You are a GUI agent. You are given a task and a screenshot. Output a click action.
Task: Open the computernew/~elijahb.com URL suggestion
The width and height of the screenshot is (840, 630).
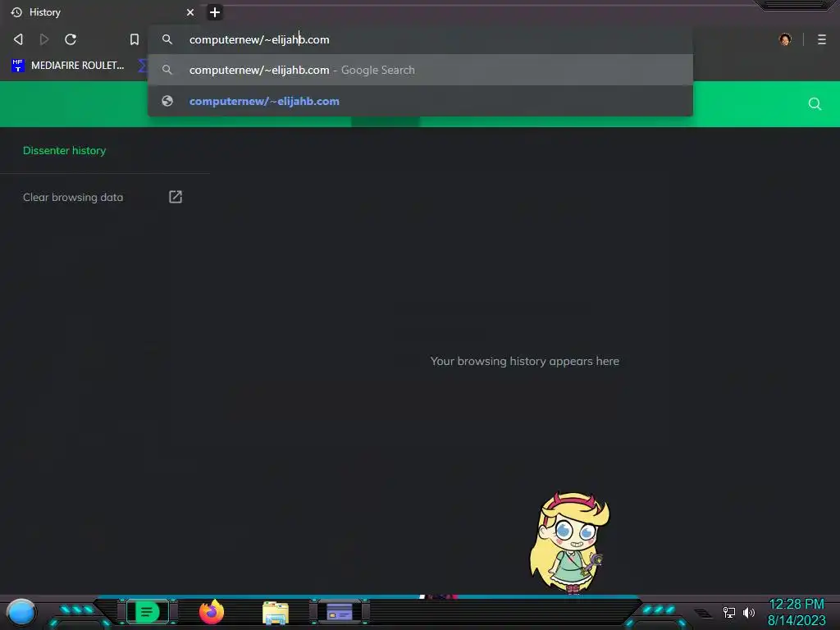(x=420, y=101)
